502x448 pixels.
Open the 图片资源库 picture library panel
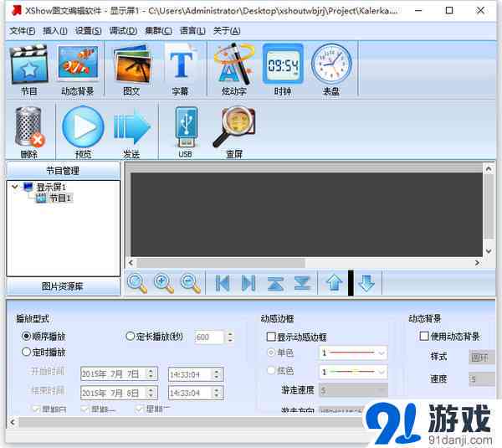(x=63, y=286)
